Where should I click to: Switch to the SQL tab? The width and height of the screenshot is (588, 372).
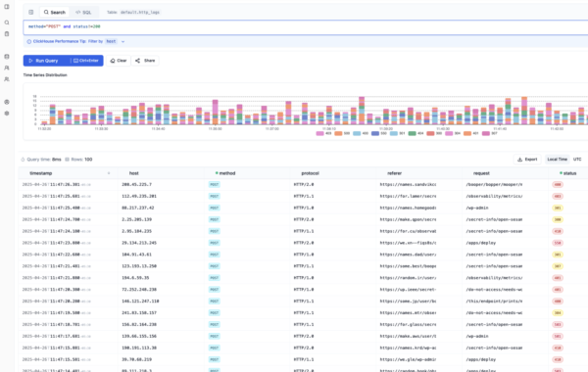pyautogui.click(x=83, y=12)
